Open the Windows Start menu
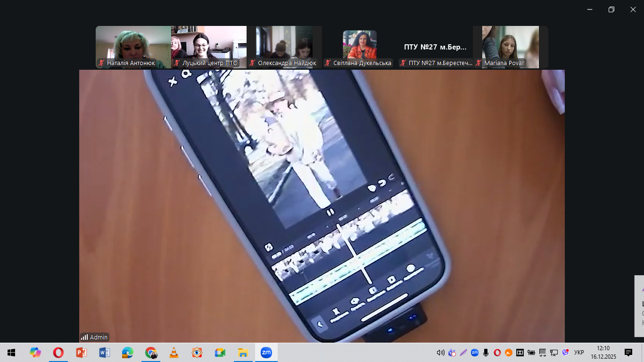The width and height of the screenshot is (644, 362). click(x=11, y=353)
